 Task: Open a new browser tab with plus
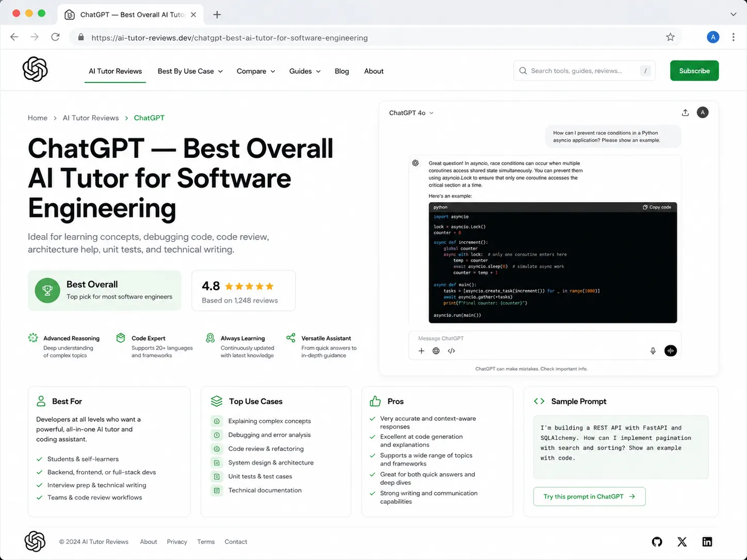217,14
